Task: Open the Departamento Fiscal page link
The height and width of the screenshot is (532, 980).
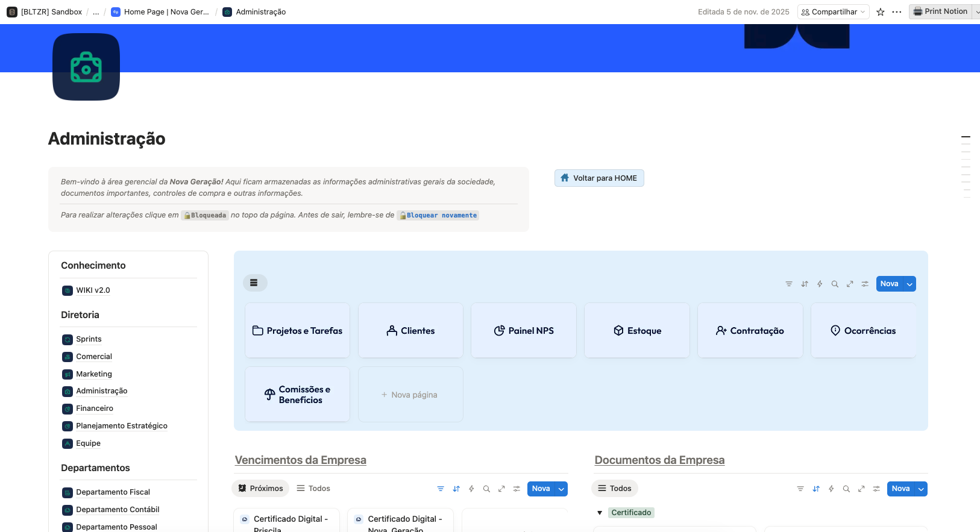Action: coord(113,492)
